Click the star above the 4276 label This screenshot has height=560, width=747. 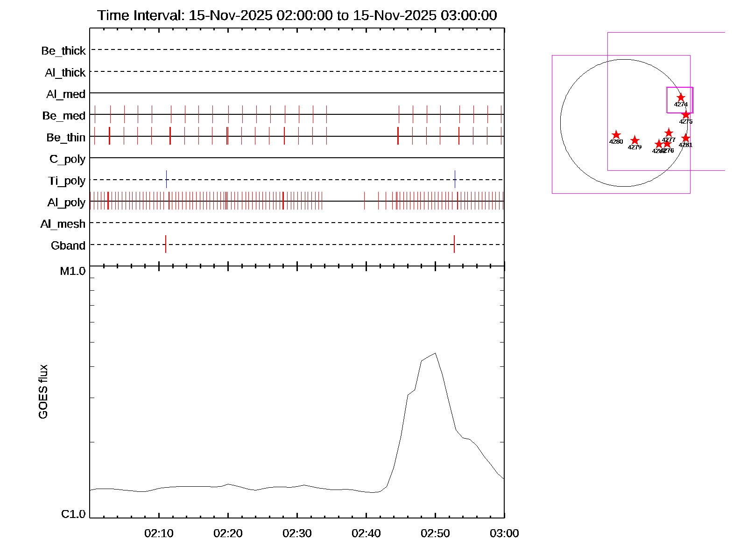click(667, 144)
